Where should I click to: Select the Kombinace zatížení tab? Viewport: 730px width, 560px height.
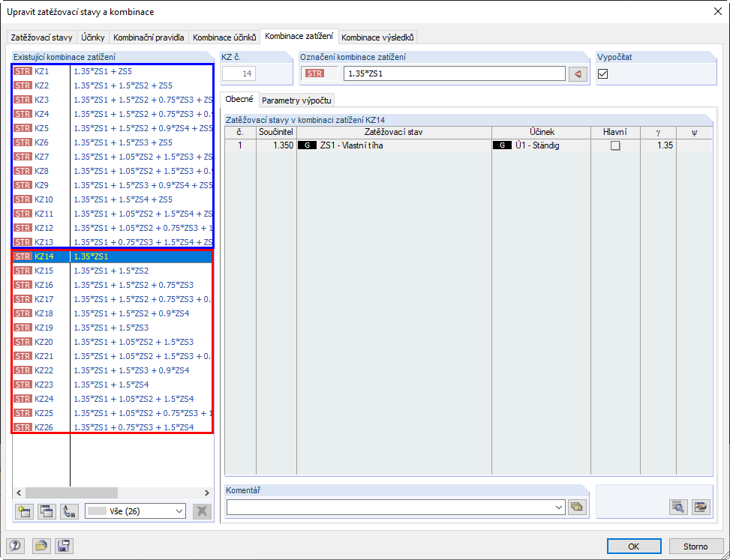pyautogui.click(x=299, y=36)
